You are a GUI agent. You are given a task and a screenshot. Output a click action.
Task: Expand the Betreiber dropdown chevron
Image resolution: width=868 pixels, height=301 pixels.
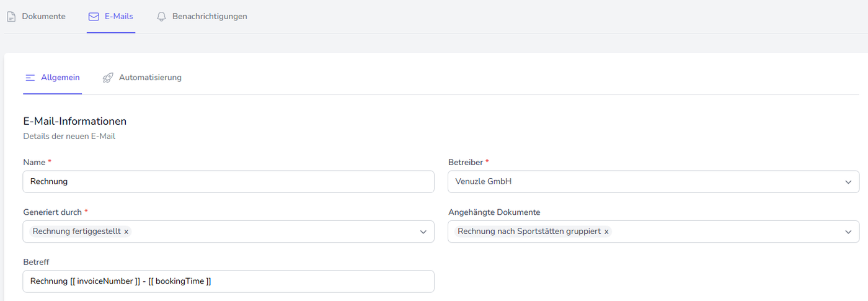point(848,182)
